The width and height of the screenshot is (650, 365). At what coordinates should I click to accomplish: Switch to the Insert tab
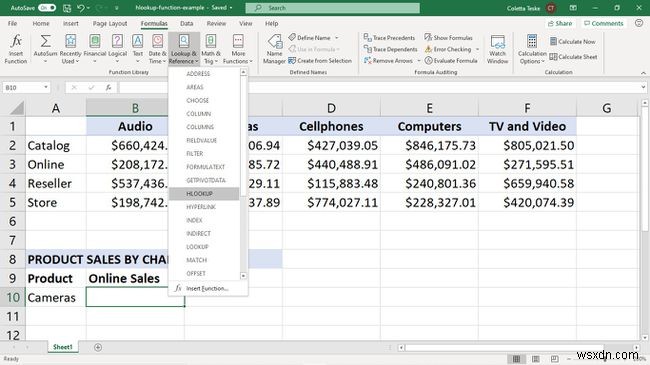point(71,24)
